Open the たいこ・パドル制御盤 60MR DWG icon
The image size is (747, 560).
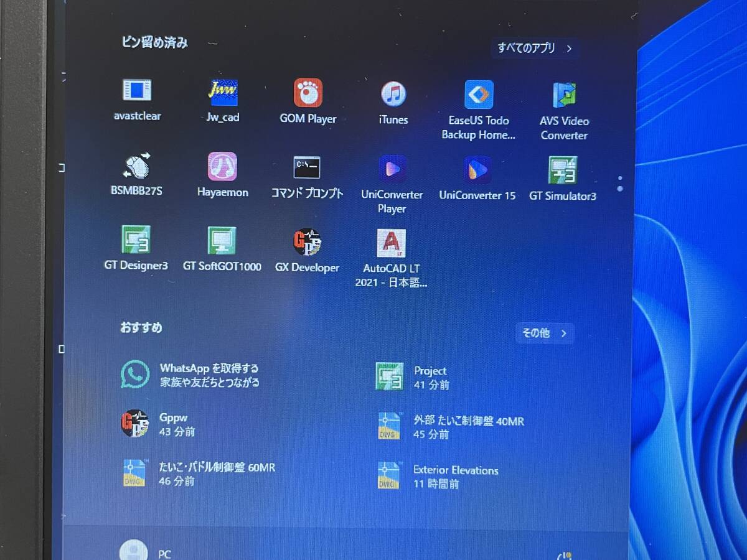(x=134, y=473)
